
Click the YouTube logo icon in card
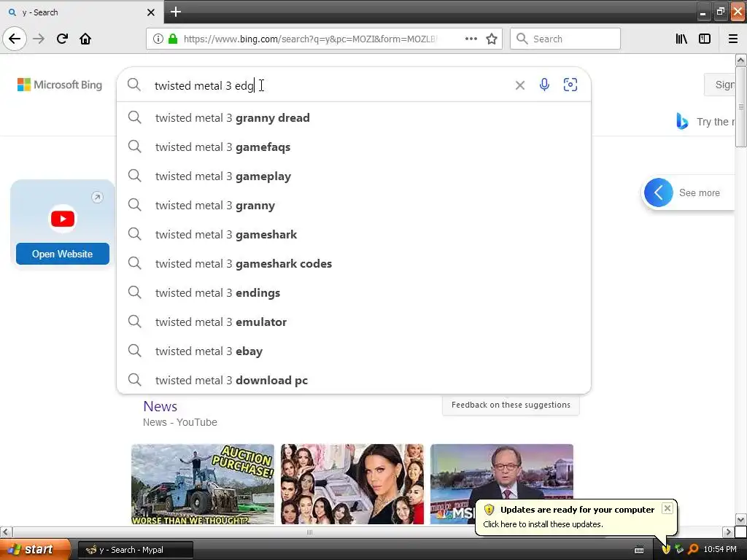(x=63, y=219)
